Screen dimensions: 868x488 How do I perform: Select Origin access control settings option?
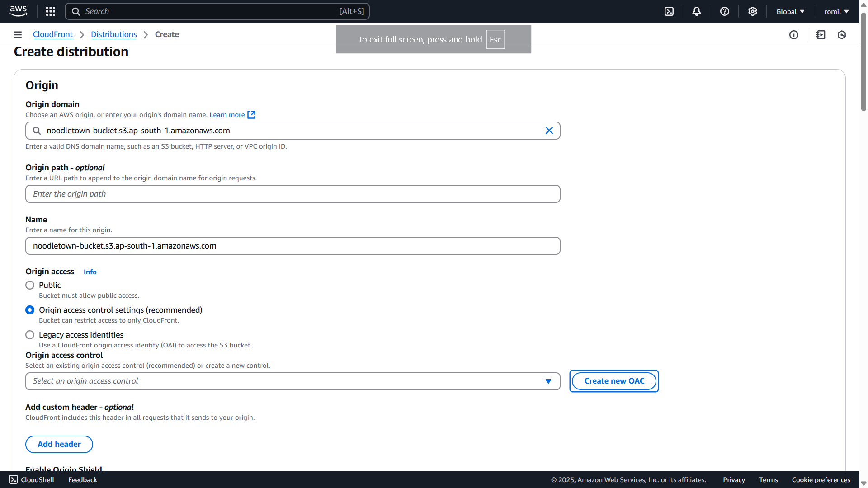tap(30, 310)
